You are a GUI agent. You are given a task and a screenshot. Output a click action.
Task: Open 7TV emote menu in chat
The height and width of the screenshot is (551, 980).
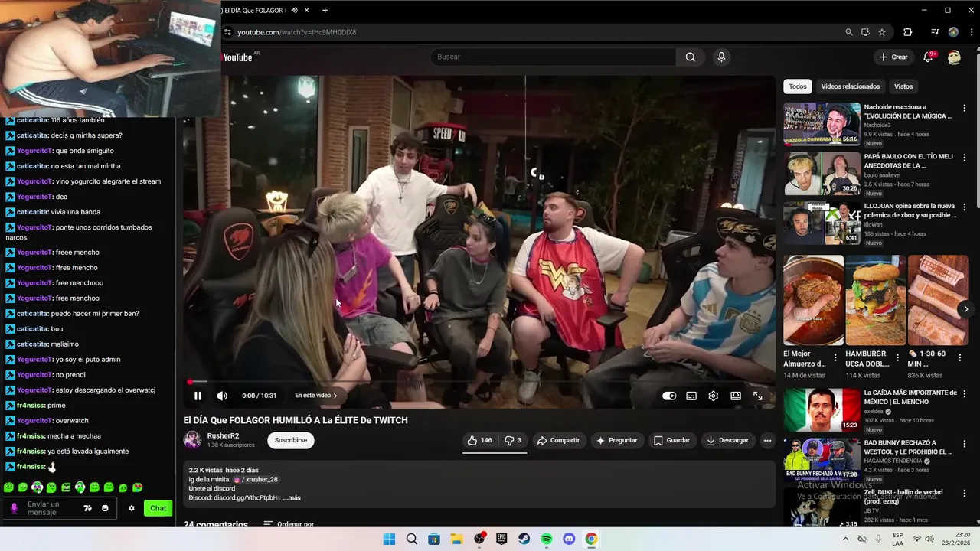tap(87, 508)
